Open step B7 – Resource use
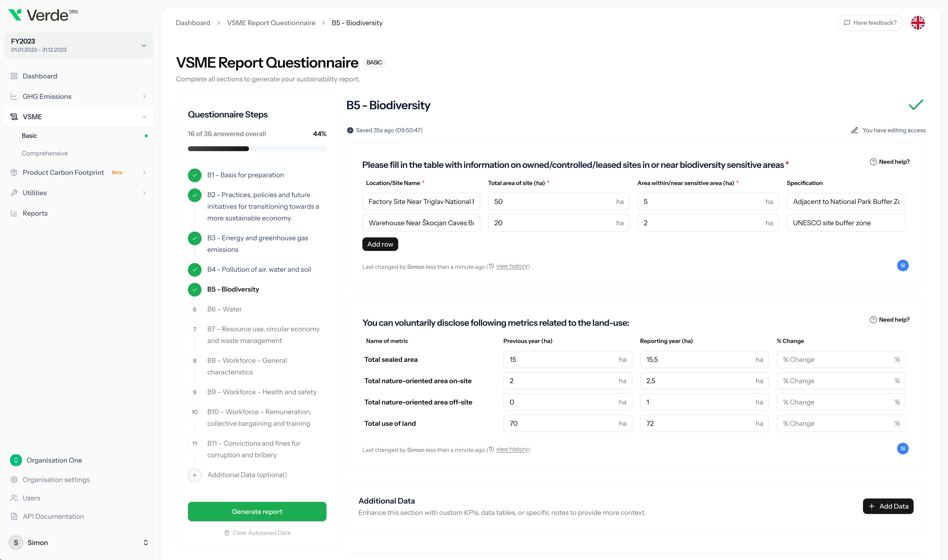This screenshot has width=948, height=560. coord(263,335)
